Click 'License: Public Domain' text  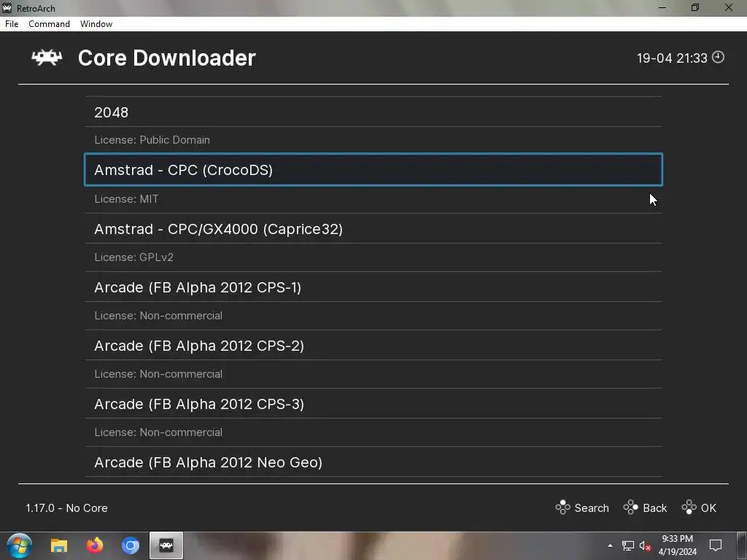click(x=152, y=140)
